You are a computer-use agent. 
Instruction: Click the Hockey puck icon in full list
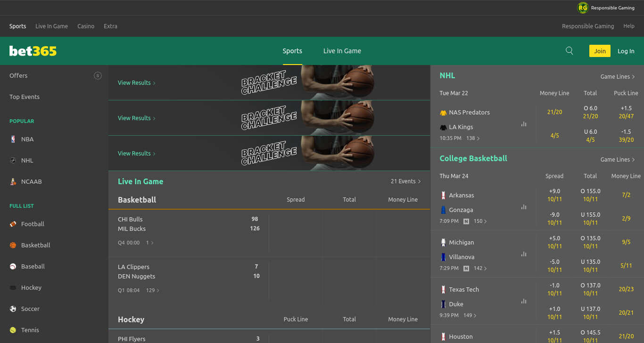pos(13,287)
